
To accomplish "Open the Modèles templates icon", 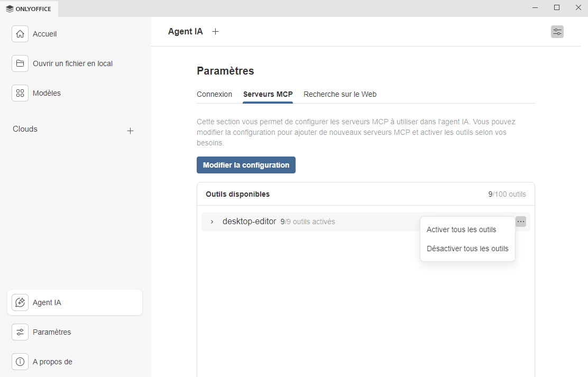I will click(20, 93).
